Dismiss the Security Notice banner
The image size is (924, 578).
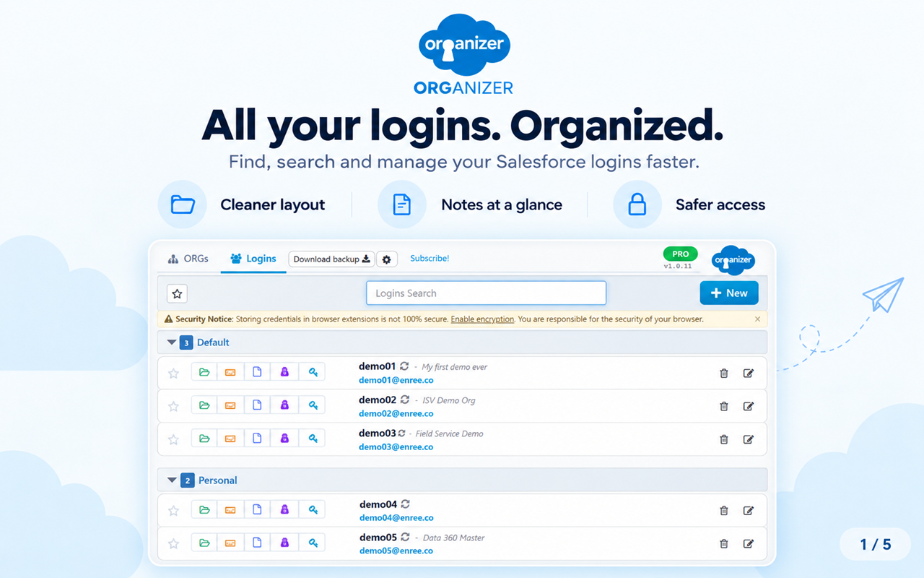pos(757,319)
